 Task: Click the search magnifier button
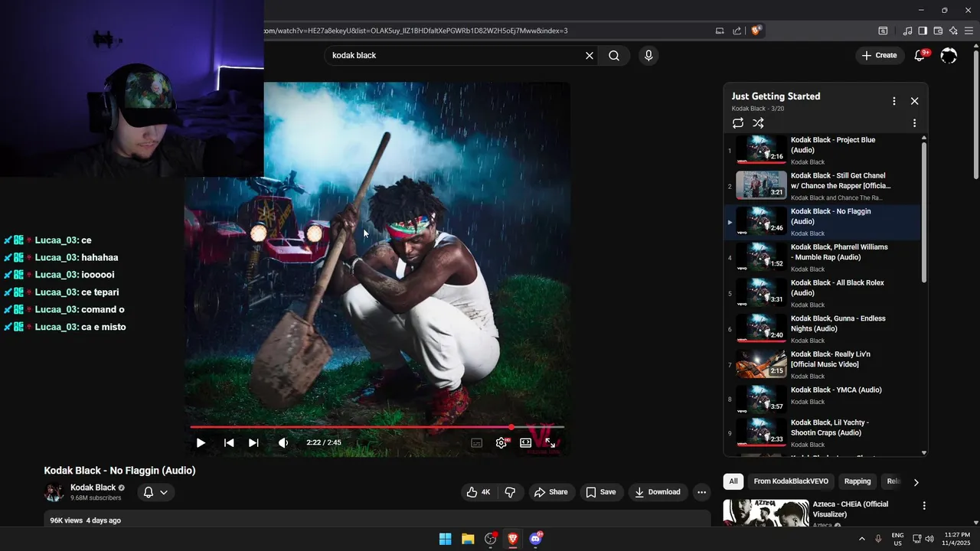point(614,55)
